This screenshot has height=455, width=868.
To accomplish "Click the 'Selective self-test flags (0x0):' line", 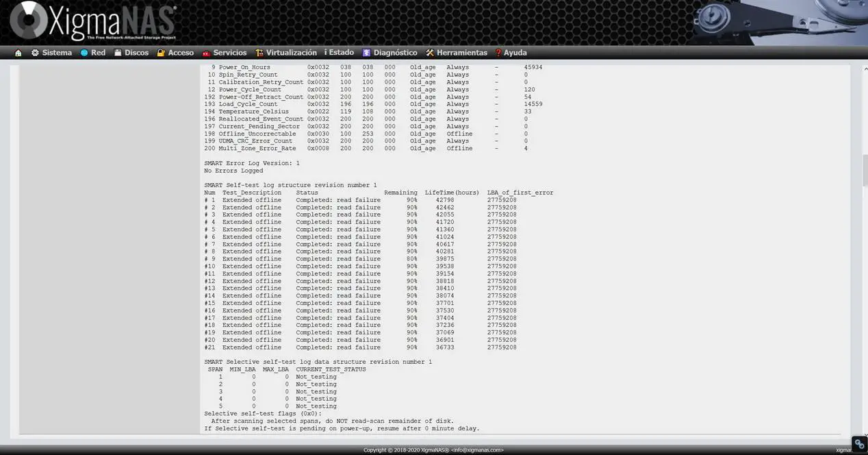I will 263,414.
